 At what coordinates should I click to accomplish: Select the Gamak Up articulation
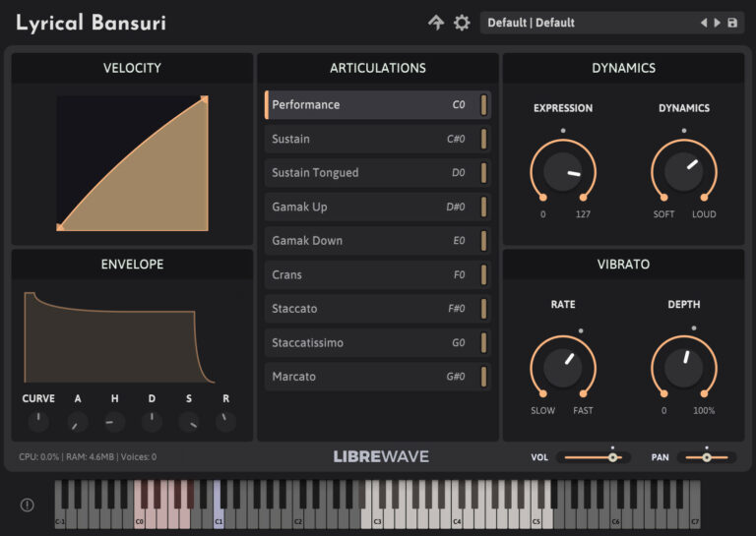coord(378,207)
